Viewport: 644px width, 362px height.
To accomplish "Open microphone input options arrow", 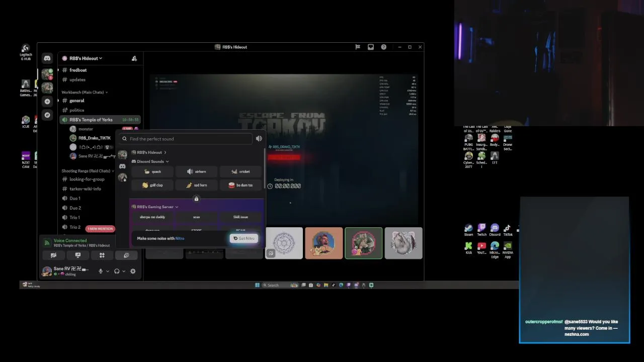I will (x=107, y=271).
